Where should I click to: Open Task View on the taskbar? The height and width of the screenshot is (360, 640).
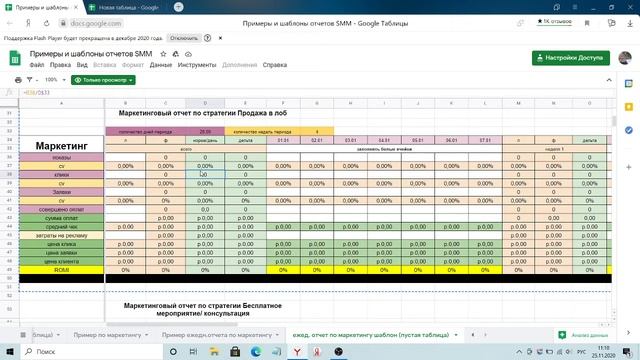coord(193,351)
